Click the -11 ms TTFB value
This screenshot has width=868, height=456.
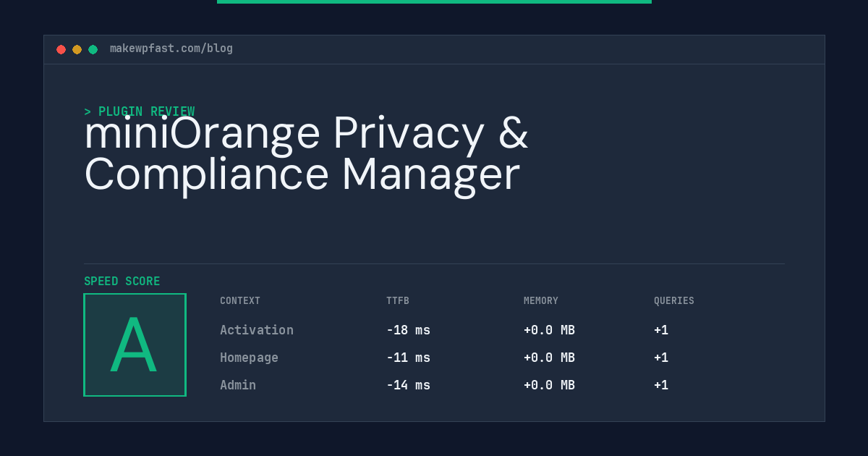[x=409, y=358]
